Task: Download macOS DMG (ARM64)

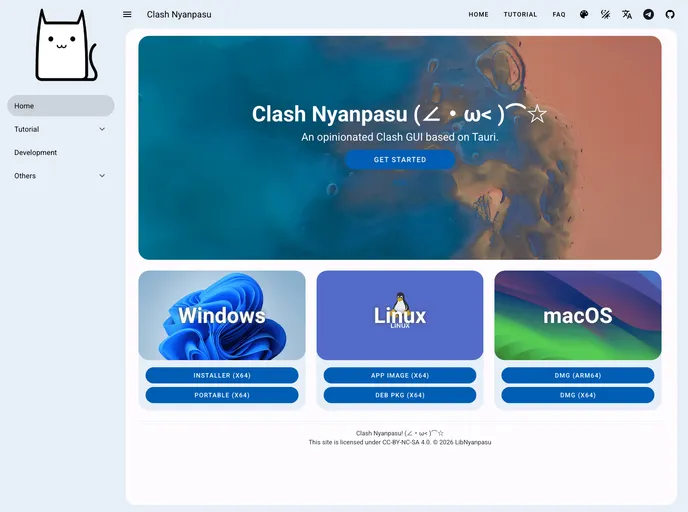Action: coord(578,376)
